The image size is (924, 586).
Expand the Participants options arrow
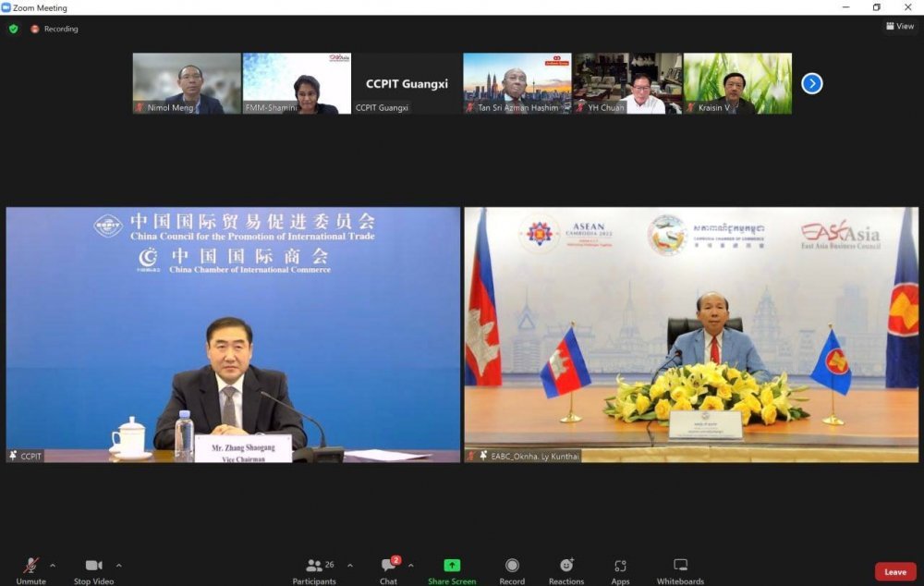[349, 565]
